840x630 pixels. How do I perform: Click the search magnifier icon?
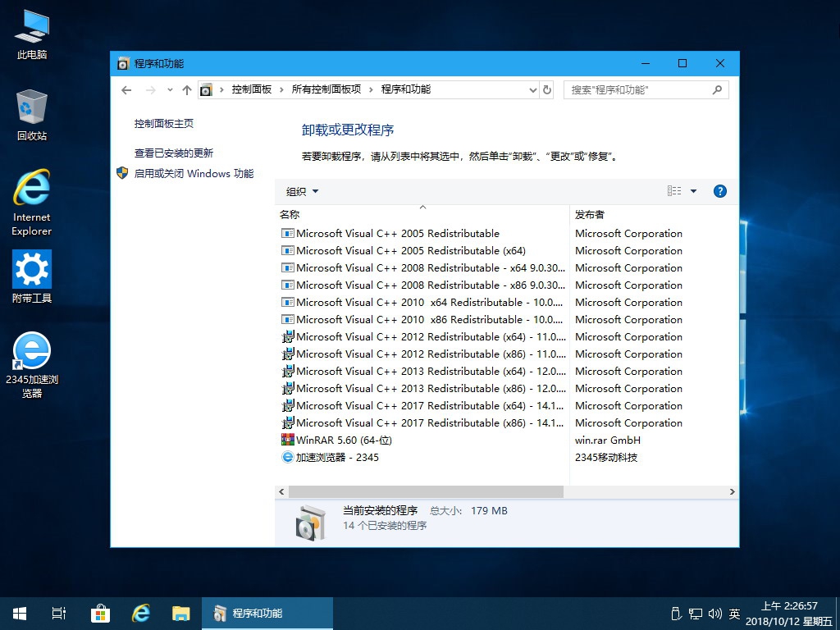pyautogui.click(x=717, y=90)
